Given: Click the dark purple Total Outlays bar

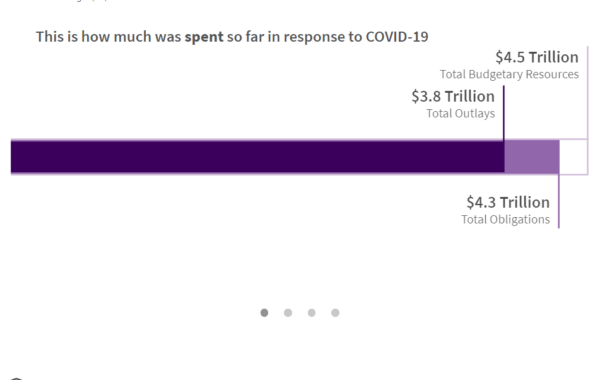Looking at the screenshot, I should 258,157.
